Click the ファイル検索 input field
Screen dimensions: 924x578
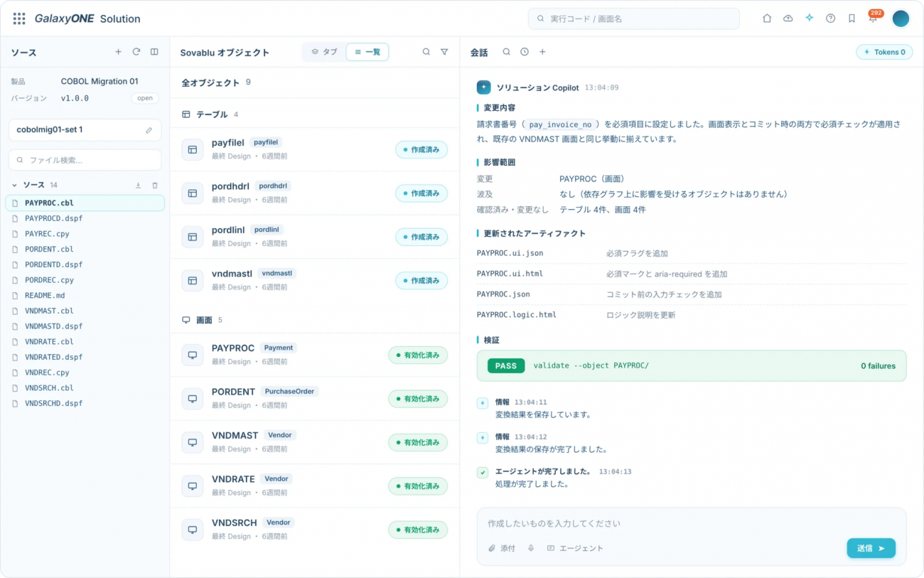click(x=85, y=160)
